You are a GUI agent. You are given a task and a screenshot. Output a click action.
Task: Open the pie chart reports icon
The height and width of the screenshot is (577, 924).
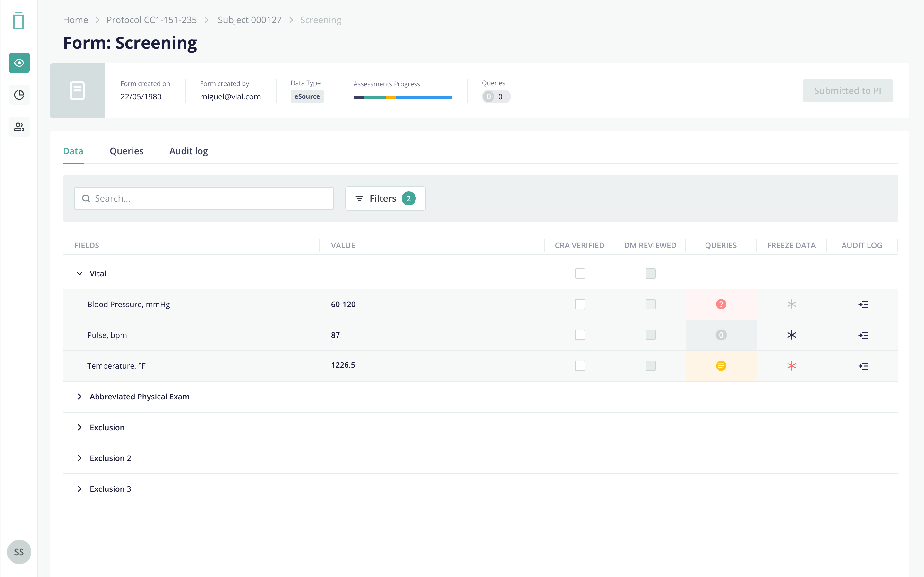19,95
